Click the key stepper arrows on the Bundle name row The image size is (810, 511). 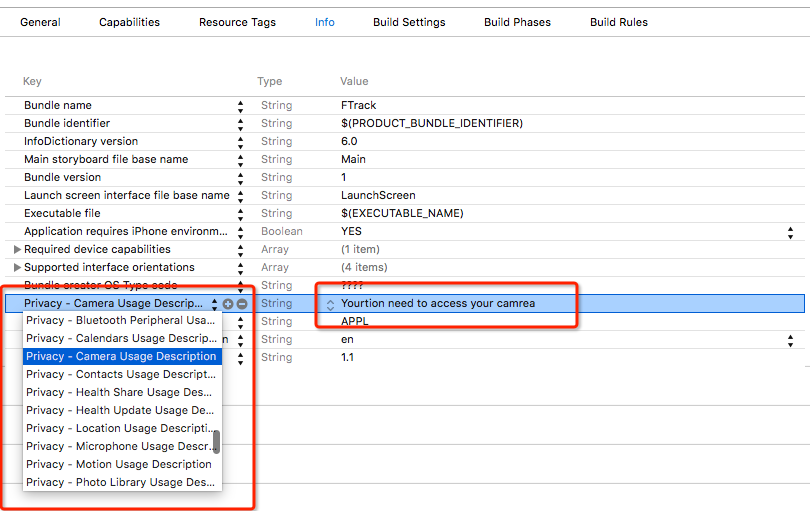(x=240, y=106)
